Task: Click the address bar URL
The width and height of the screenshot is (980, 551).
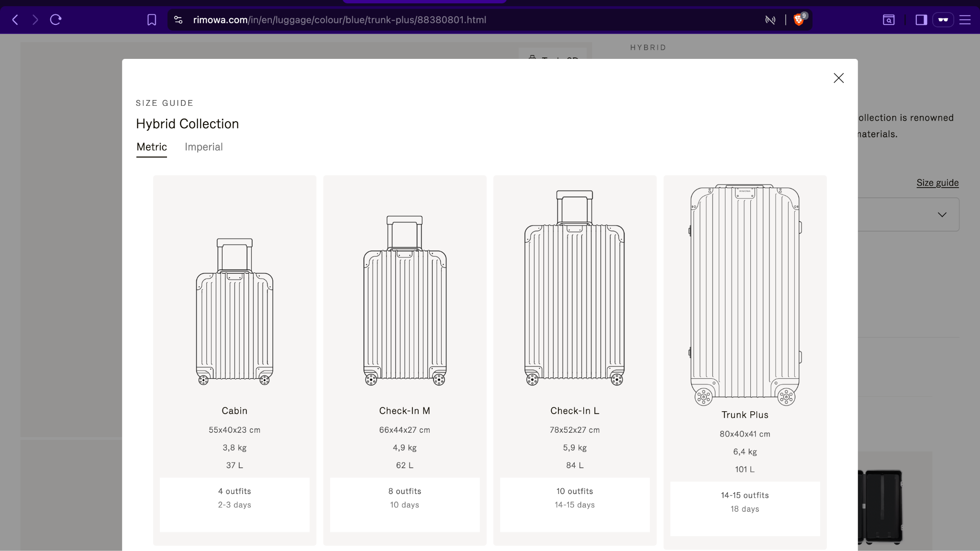Action: [339, 20]
